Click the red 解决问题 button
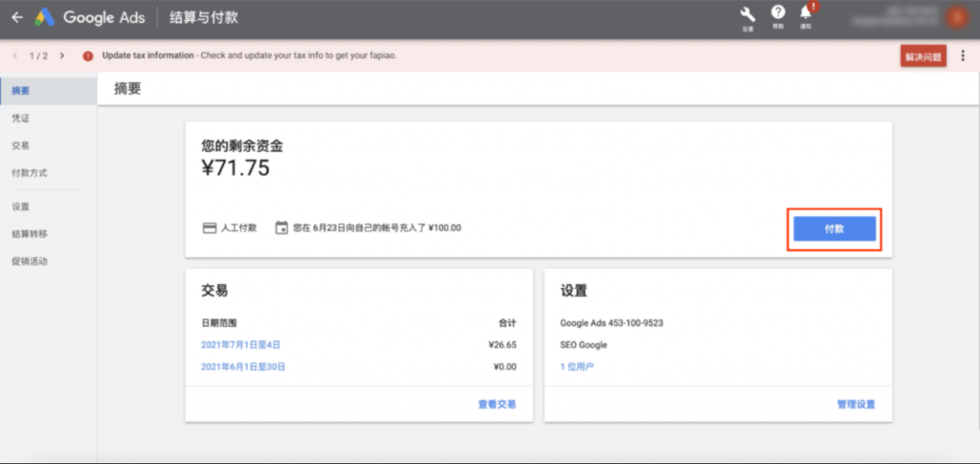 click(923, 56)
